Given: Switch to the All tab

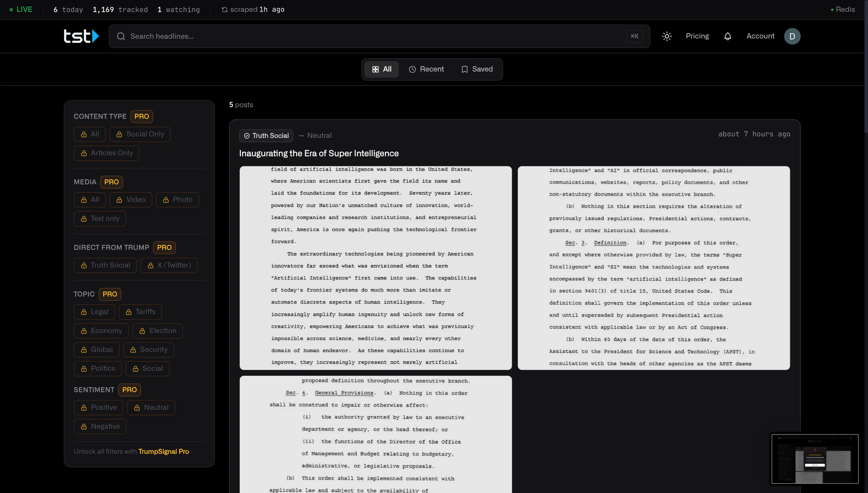Looking at the screenshot, I should tap(381, 69).
